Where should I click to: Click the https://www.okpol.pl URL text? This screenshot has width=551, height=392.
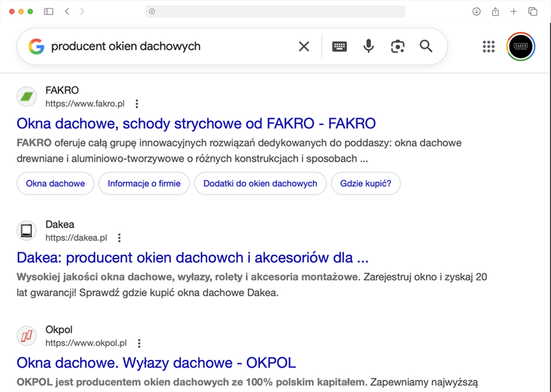click(x=86, y=343)
